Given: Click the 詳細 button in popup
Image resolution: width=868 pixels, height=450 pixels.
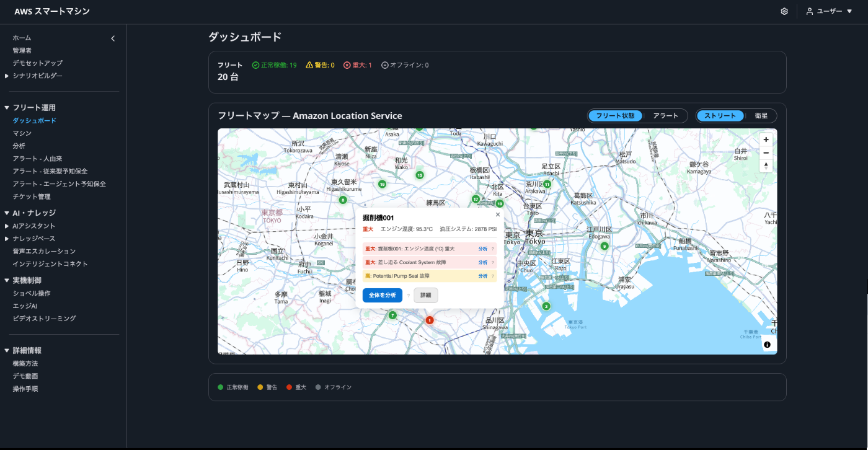Looking at the screenshot, I should (426, 296).
